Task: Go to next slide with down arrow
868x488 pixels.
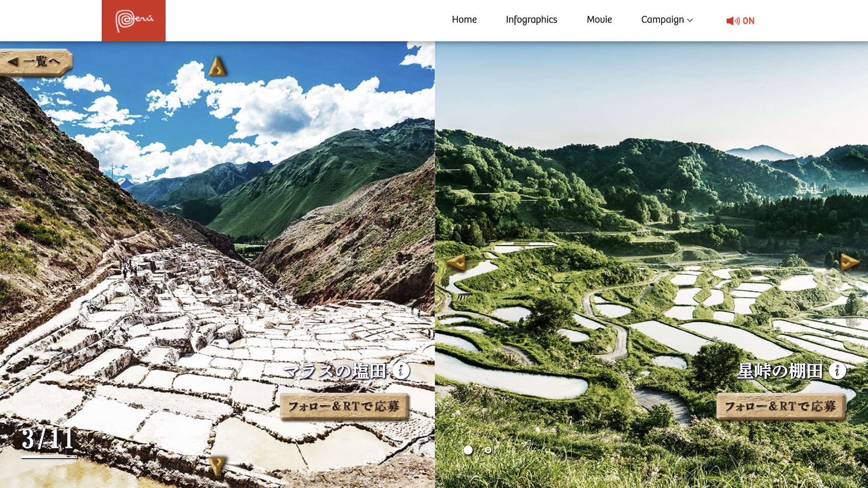Action: pyautogui.click(x=217, y=466)
